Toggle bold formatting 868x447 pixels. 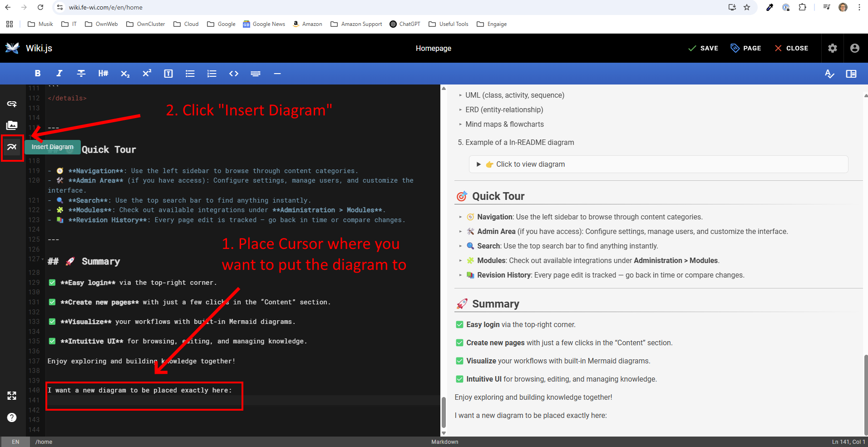37,73
